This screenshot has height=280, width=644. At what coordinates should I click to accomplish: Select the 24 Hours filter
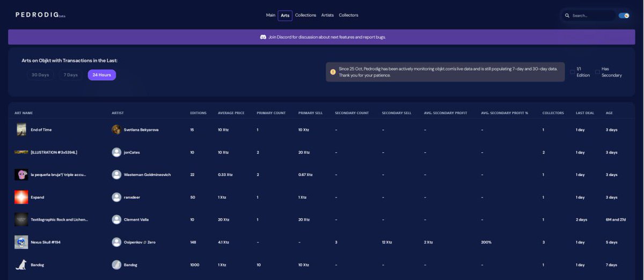click(102, 75)
